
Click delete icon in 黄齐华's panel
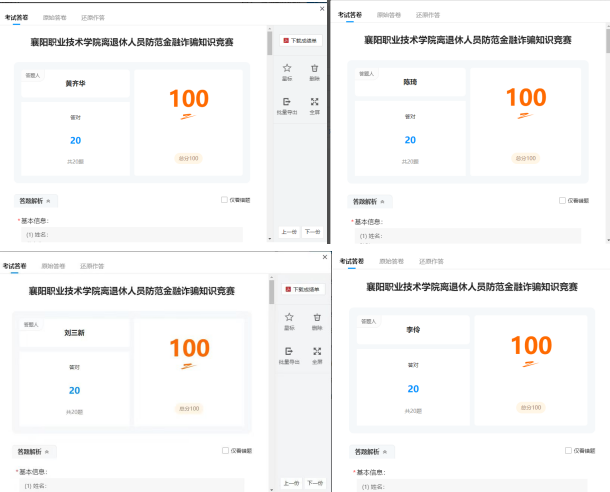click(315, 69)
